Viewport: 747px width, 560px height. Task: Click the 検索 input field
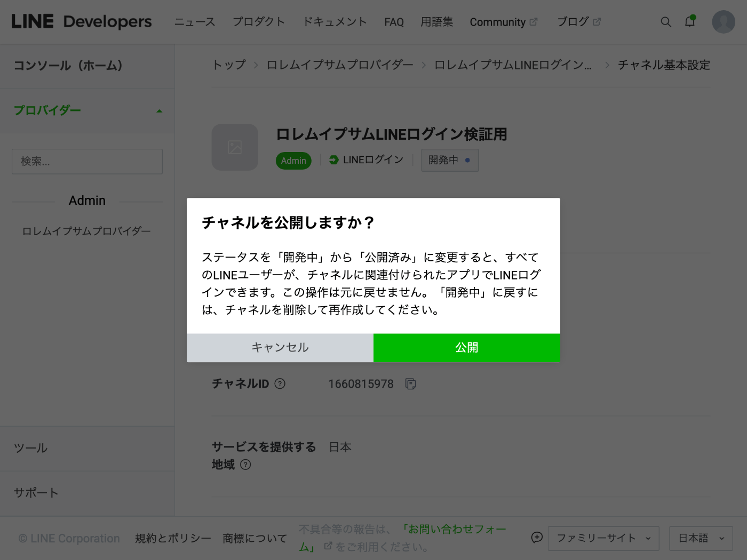click(87, 161)
